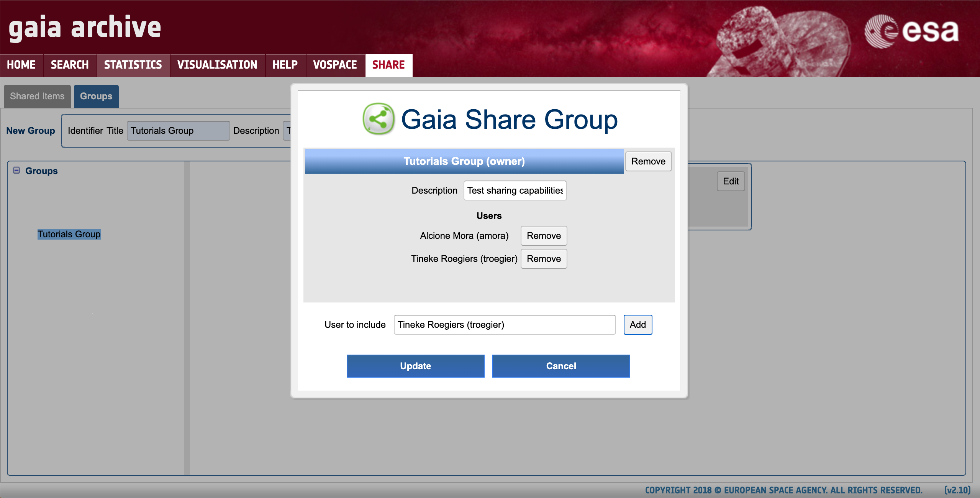This screenshot has height=498, width=980.
Task: Click the Edit button behind the dialog
Action: point(731,181)
